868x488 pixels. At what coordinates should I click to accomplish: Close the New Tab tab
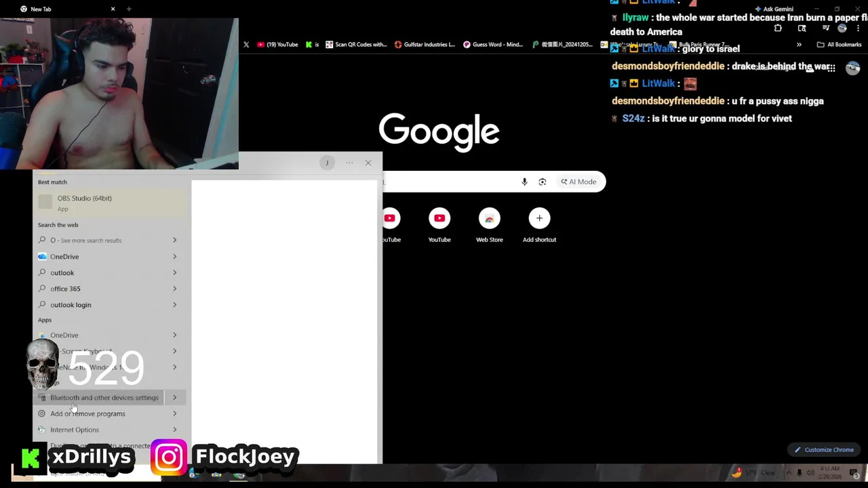coord(113,9)
